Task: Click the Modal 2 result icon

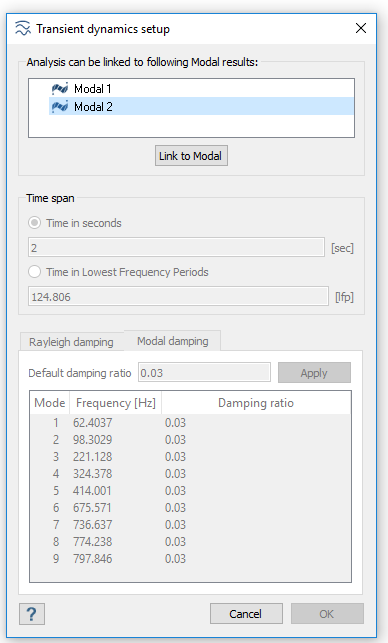Action: coord(60,107)
